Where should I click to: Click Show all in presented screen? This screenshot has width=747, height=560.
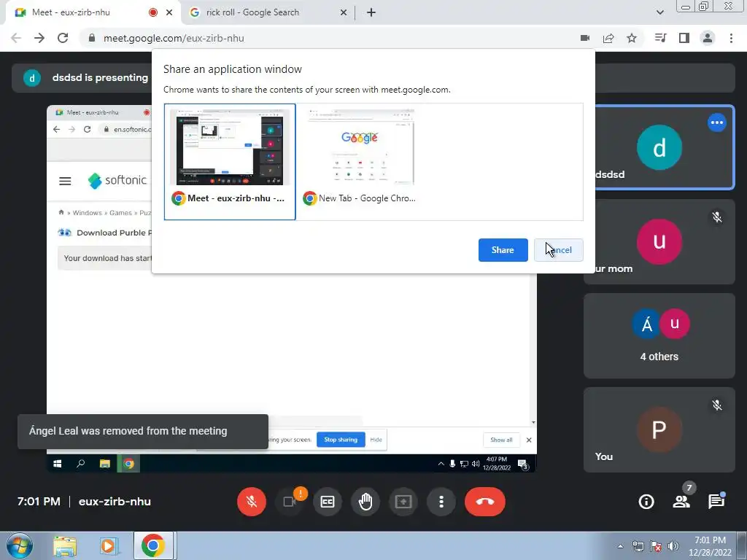coord(501,440)
